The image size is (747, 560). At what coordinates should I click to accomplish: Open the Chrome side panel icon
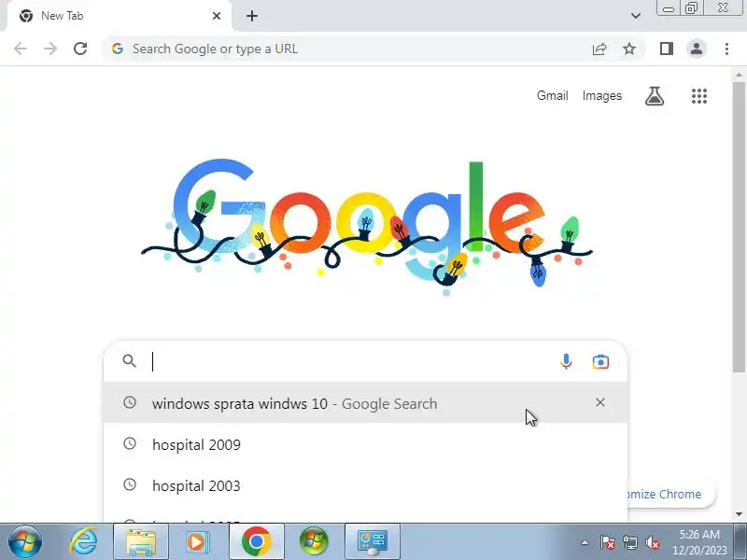click(x=666, y=49)
